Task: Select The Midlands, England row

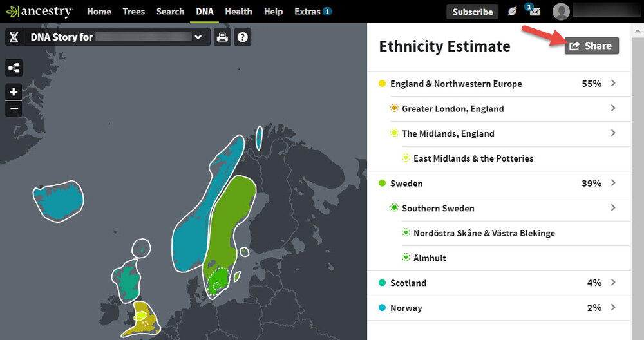Action: (509, 133)
